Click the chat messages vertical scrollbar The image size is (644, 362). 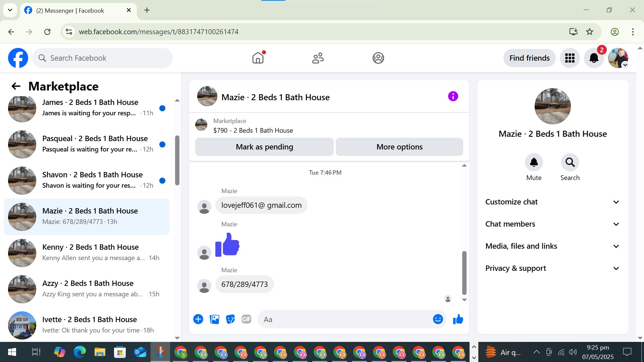coord(464,272)
